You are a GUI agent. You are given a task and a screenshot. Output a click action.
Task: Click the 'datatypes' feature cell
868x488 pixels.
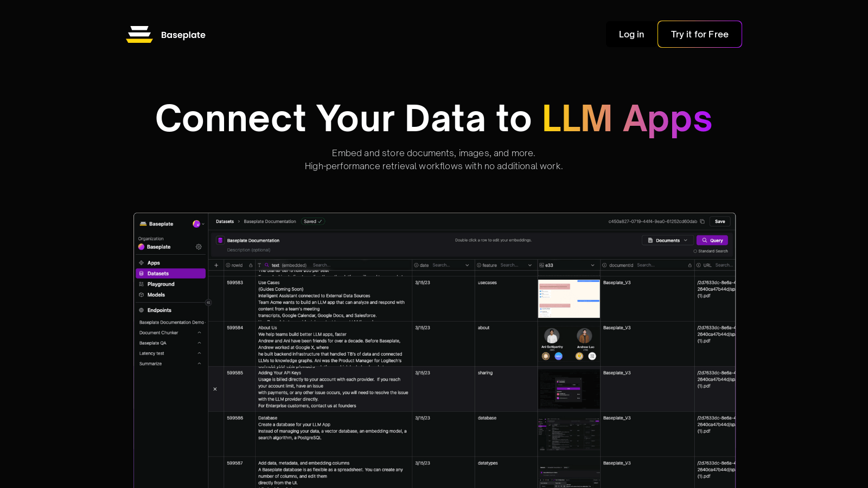click(x=488, y=463)
